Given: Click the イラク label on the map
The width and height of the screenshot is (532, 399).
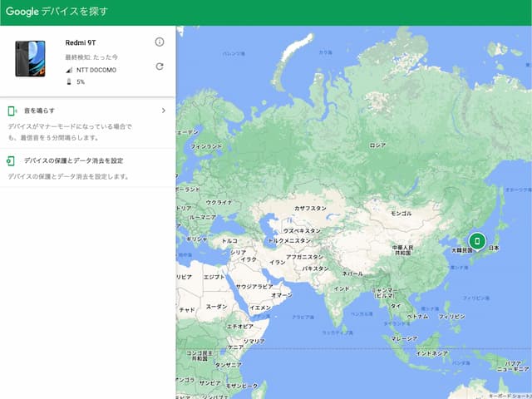Looking at the screenshot, I should click(x=249, y=259).
